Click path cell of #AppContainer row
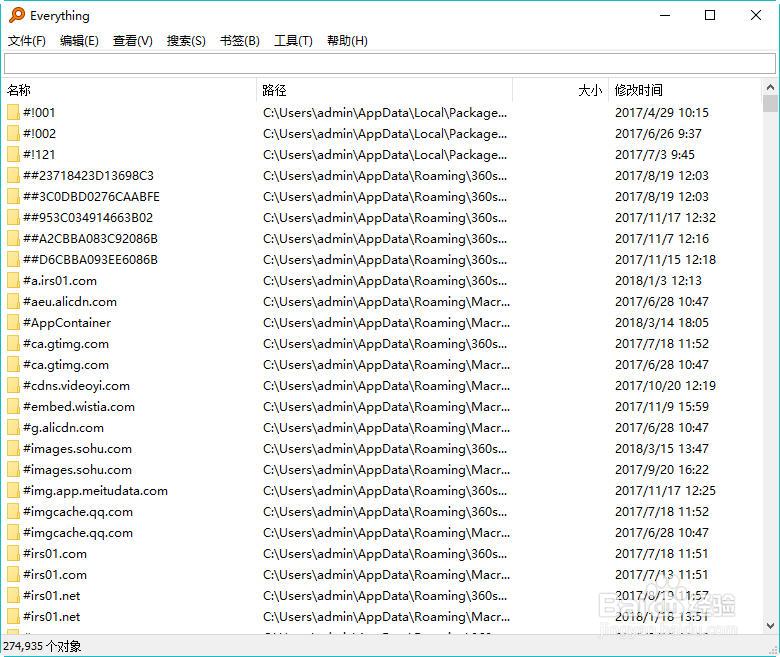This screenshot has height=657, width=780. click(x=387, y=323)
